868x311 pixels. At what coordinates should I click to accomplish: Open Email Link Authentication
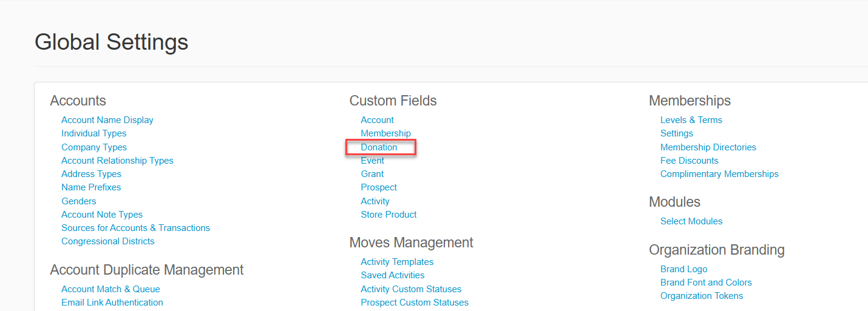click(x=112, y=303)
